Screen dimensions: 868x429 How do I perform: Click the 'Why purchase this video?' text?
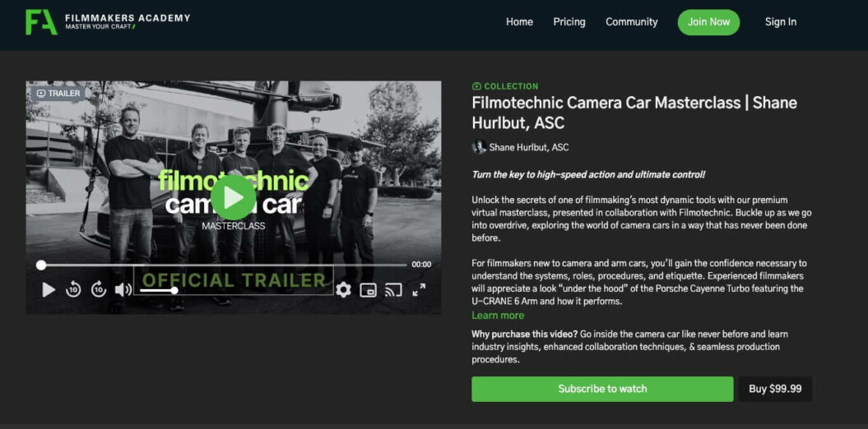(x=525, y=334)
